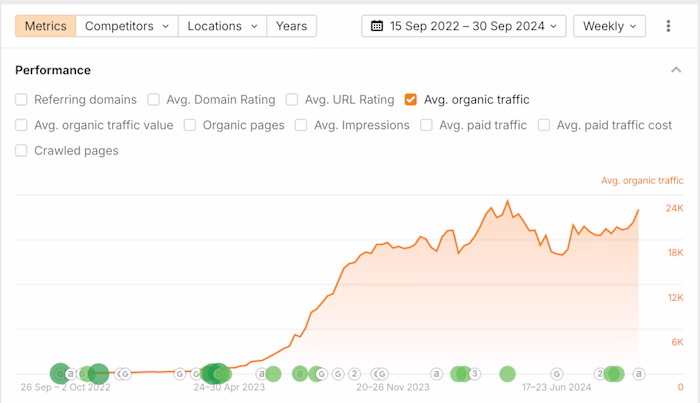Click large green circle at chart start
Screen dimensions: 700x403
pyautogui.click(x=60, y=374)
